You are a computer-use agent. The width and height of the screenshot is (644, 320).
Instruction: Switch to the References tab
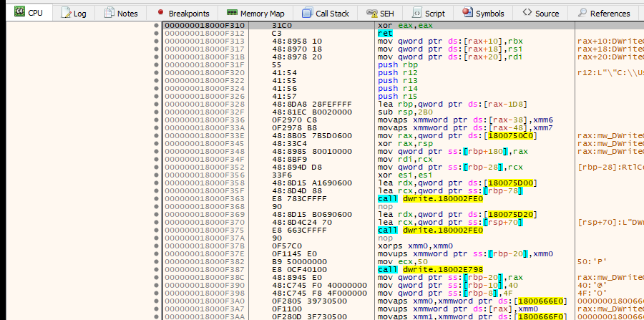click(x=604, y=13)
